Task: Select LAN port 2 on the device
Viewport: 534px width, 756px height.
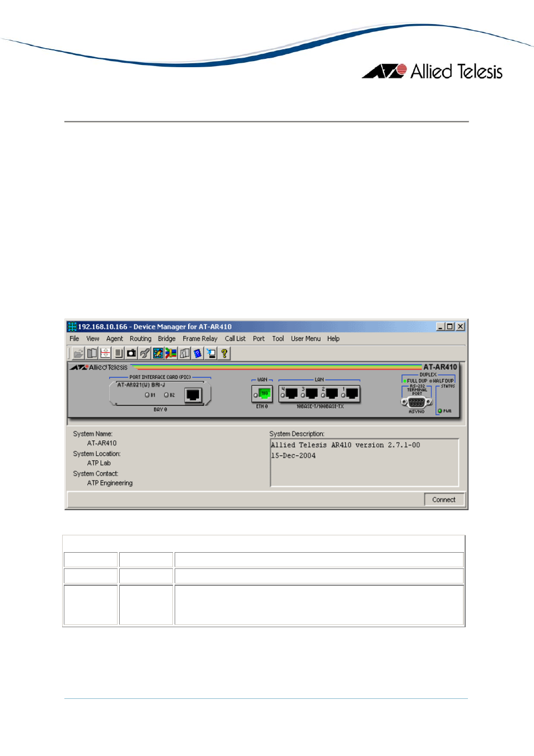Action: [x=332, y=394]
